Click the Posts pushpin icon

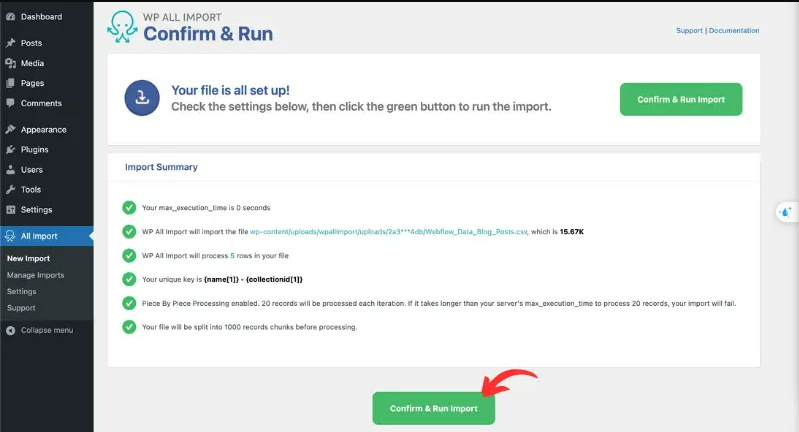click(x=10, y=43)
